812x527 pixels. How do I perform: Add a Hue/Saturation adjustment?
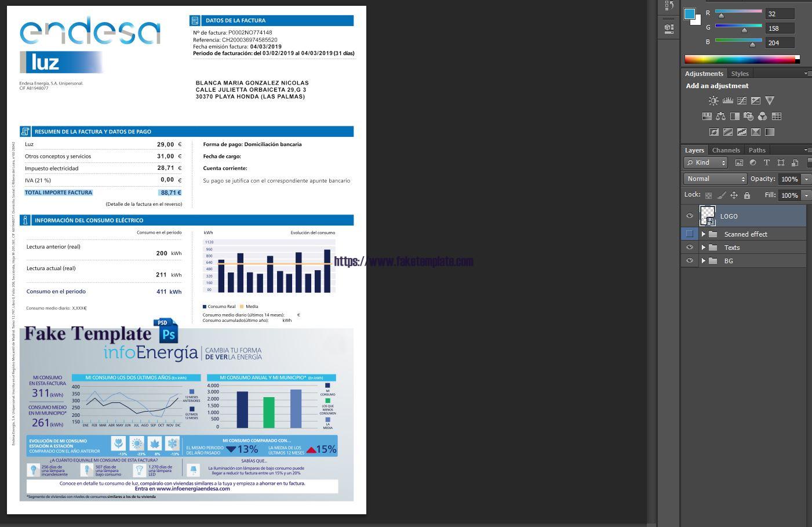click(707, 116)
